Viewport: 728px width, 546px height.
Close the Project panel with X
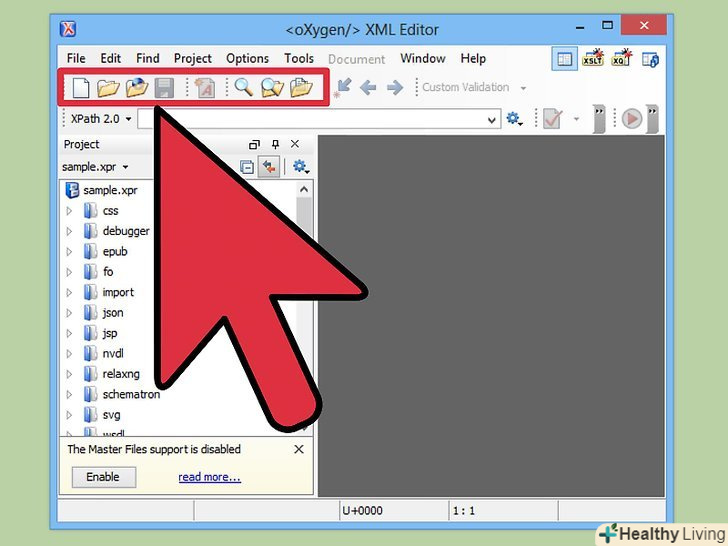[295, 144]
